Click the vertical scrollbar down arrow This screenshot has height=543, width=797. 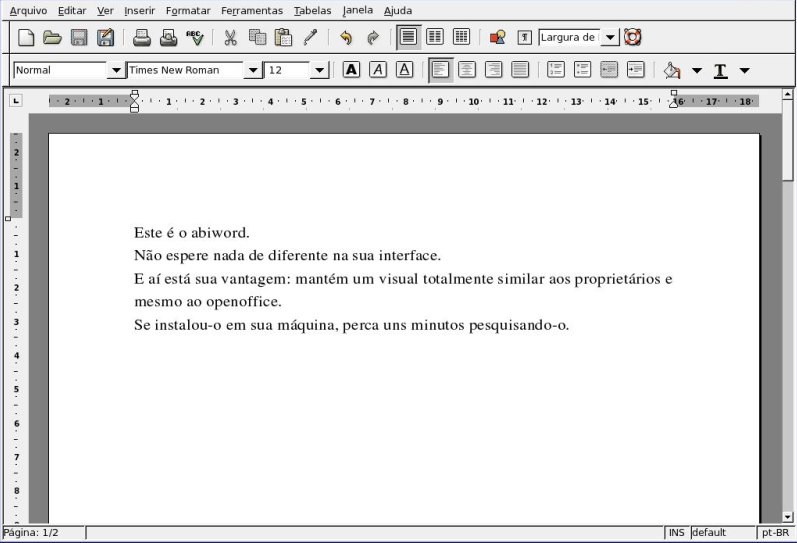point(787,517)
